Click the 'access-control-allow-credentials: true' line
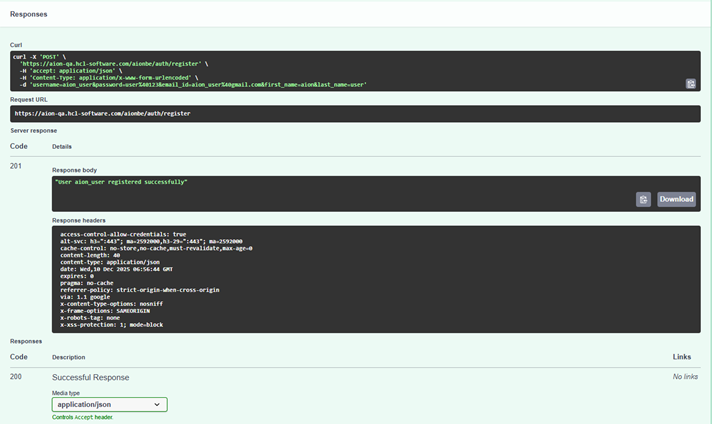This screenshot has width=712, height=424. coord(123,234)
